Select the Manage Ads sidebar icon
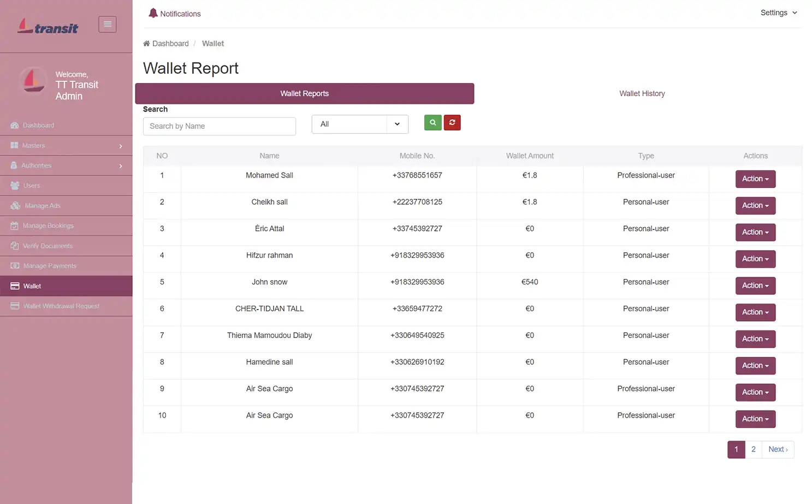Screen dimensions: 812x504 tap(14, 205)
